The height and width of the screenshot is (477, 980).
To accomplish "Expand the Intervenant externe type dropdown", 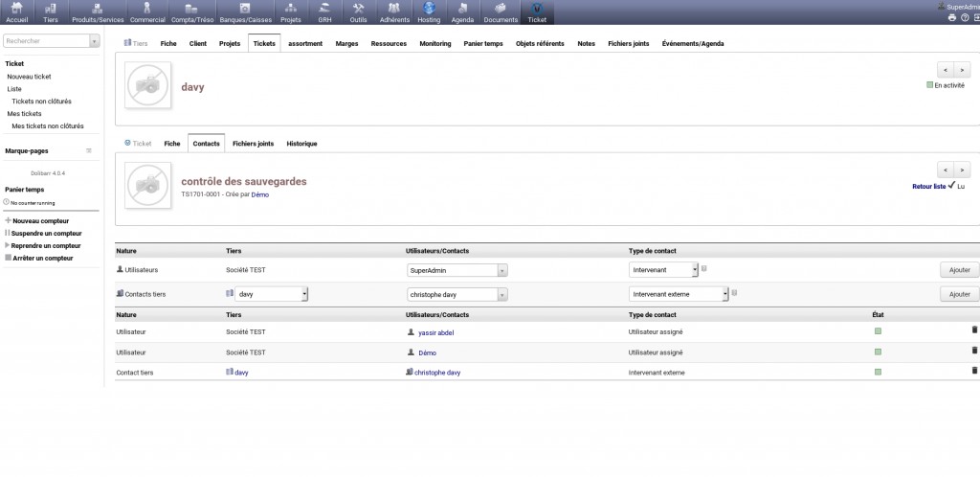I will [x=679, y=294].
